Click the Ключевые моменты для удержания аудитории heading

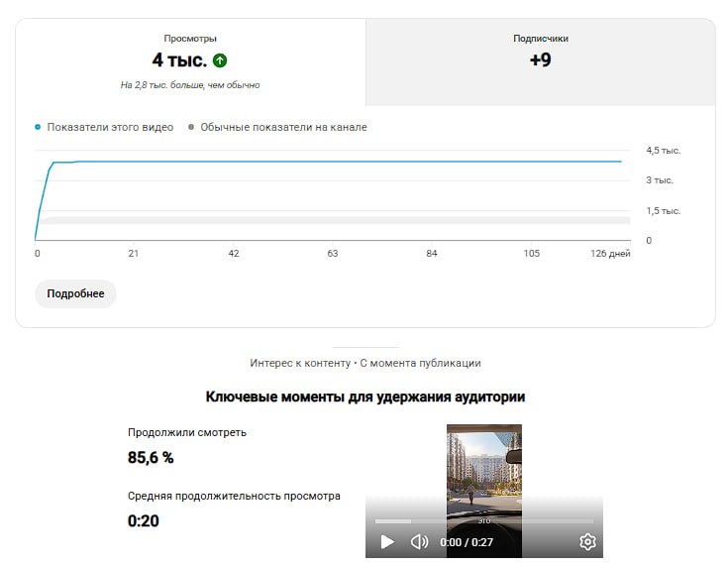365,397
